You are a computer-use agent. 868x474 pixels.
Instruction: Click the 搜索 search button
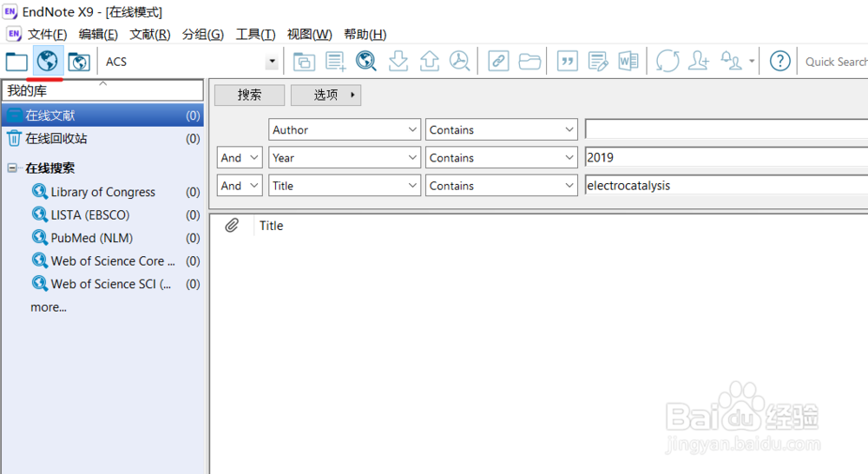point(249,95)
